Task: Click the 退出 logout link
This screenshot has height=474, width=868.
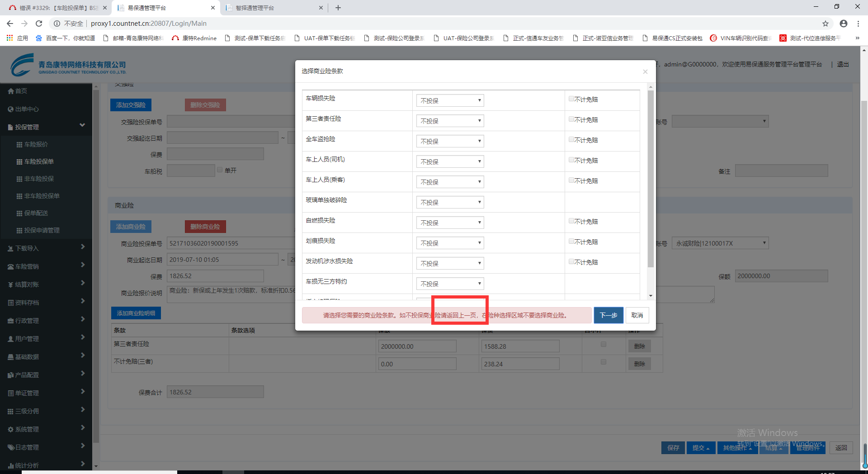Action: coord(843,65)
